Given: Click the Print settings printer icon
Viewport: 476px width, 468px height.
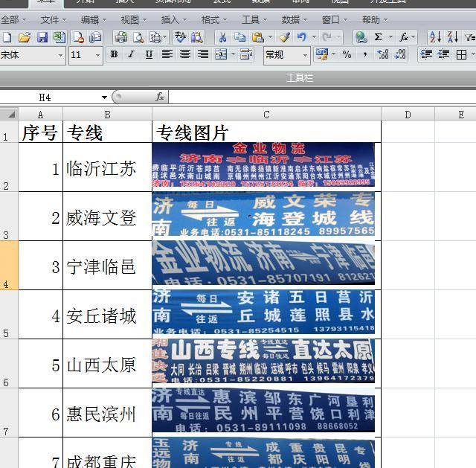Looking at the screenshot, I should [155, 37].
